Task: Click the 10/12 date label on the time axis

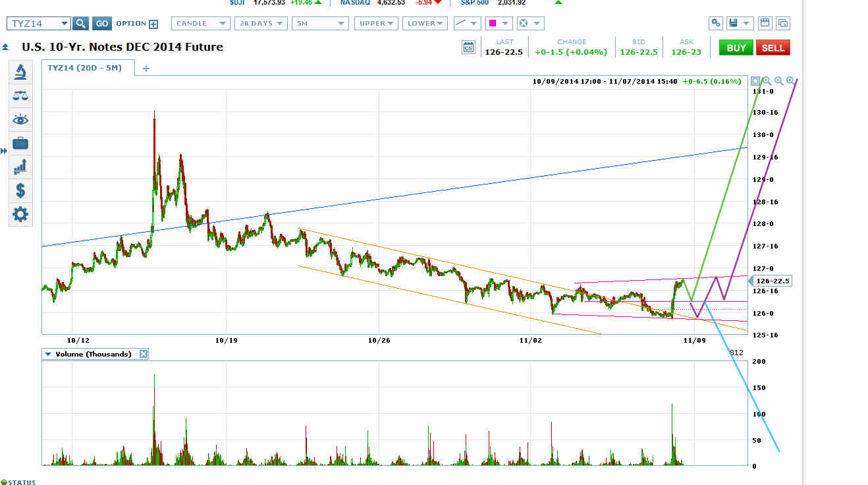Action: point(78,341)
